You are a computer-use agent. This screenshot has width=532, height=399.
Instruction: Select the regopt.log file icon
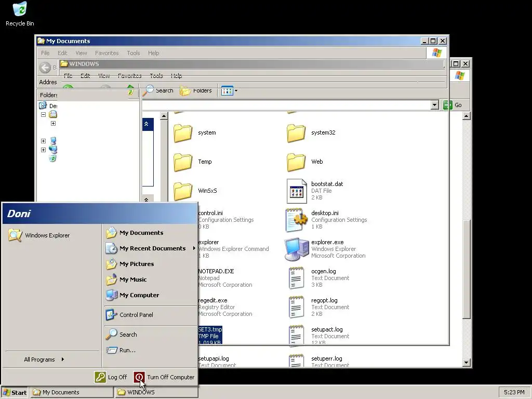coord(296,308)
